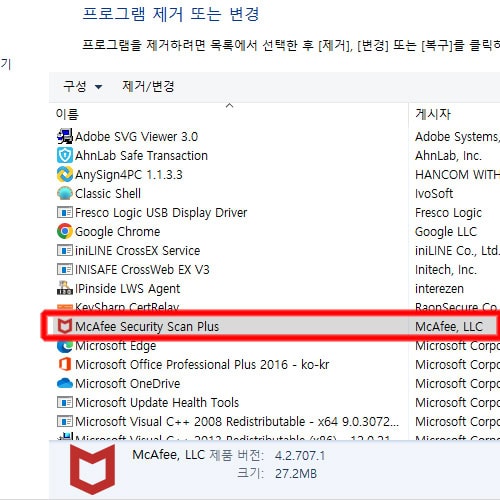Viewport: 500px width, 500px height.
Task: Select Fresco Logic USB Display Driver entry
Action: pyautogui.click(x=161, y=213)
